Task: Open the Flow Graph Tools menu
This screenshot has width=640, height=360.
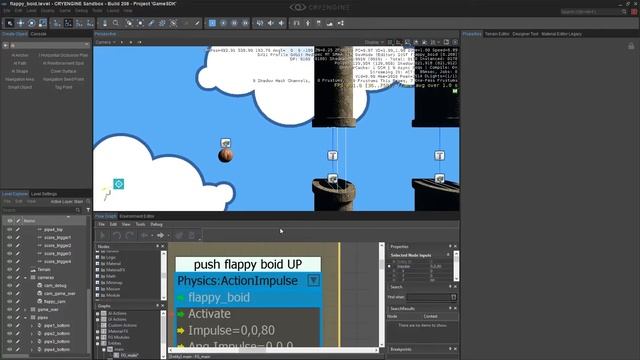Action: 140,224
